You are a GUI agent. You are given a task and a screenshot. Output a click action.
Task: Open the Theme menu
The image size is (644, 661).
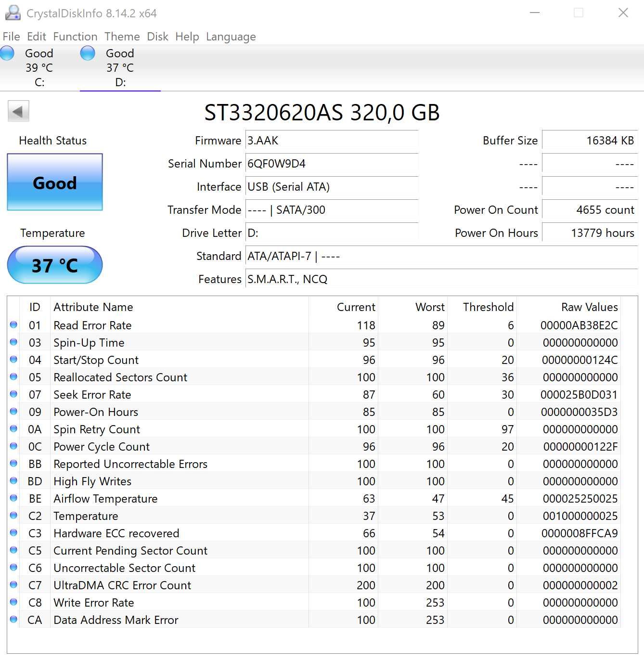click(x=122, y=37)
